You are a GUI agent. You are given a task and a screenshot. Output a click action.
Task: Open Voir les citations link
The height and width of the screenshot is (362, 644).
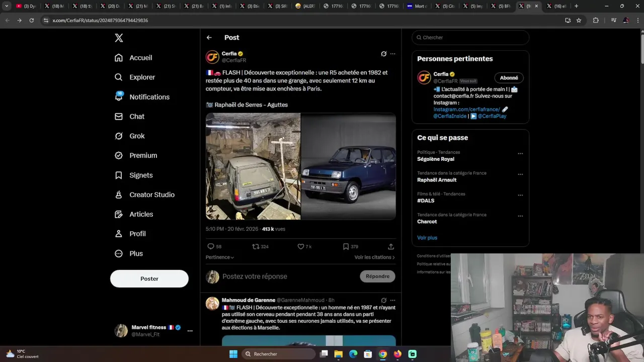(375, 257)
